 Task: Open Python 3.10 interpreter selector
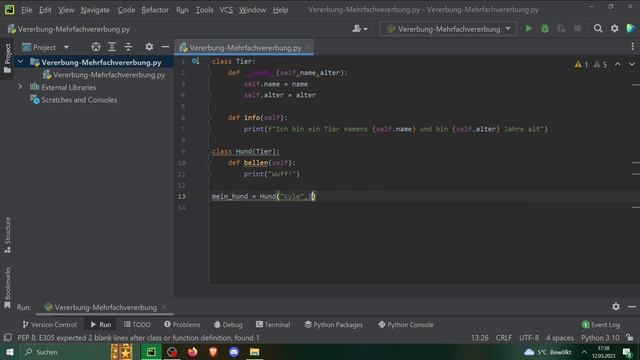(600, 338)
